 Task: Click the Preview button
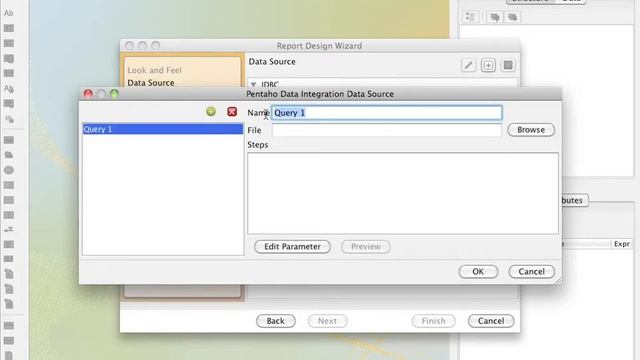[x=366, y=247]
